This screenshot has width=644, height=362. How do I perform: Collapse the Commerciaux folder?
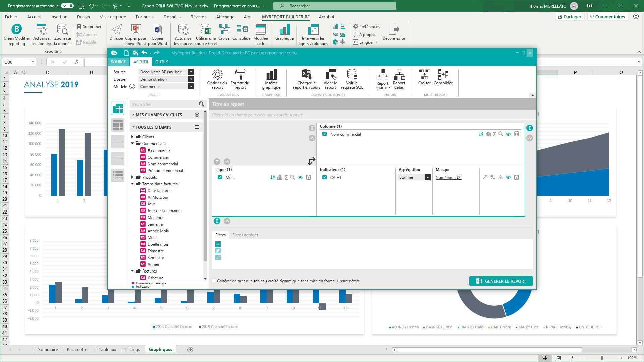point(132,143)
